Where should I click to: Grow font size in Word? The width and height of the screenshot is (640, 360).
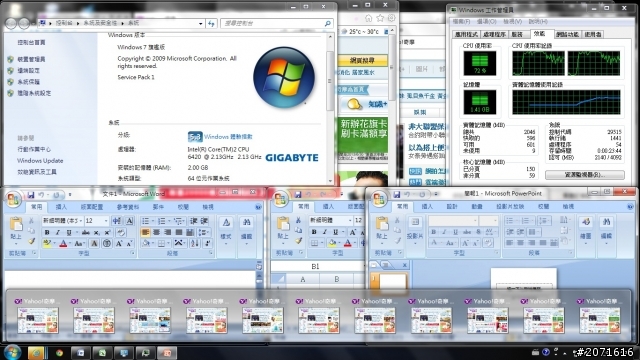[x=119, y=244]
